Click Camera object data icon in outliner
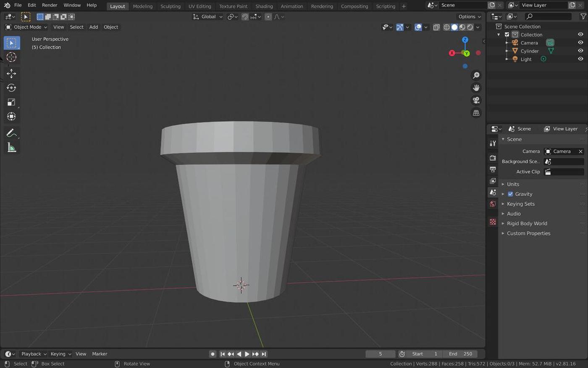This screenshot has width=588, height=368. 550,42
